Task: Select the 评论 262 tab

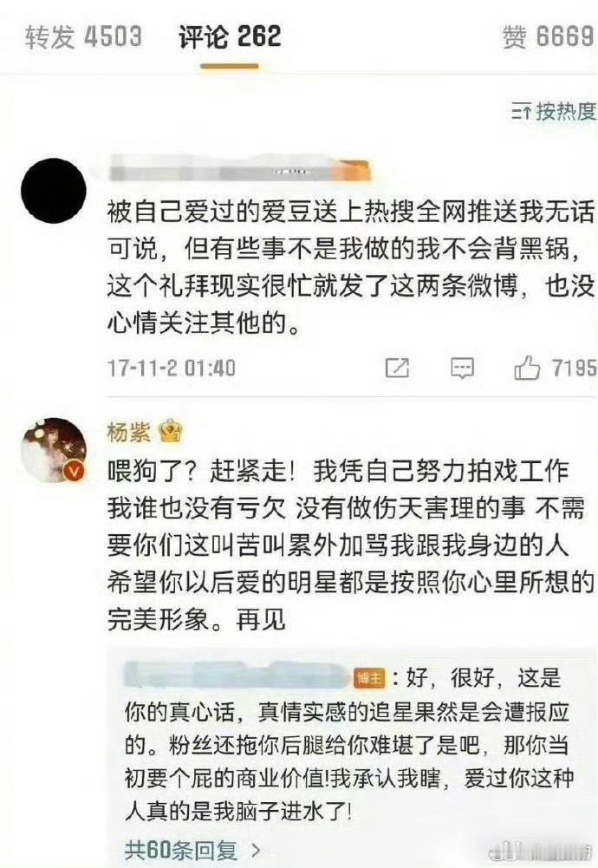Action: [230, 36]
